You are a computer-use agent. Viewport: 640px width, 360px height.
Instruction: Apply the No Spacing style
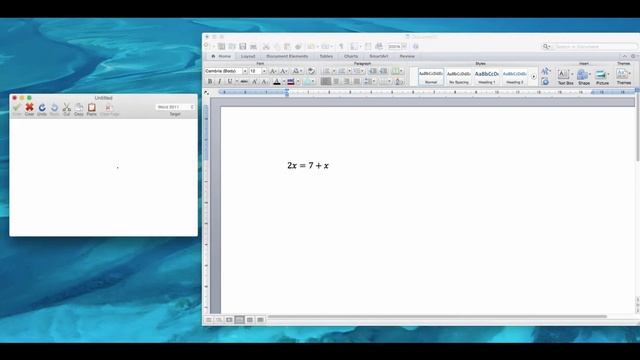(458, 77)
